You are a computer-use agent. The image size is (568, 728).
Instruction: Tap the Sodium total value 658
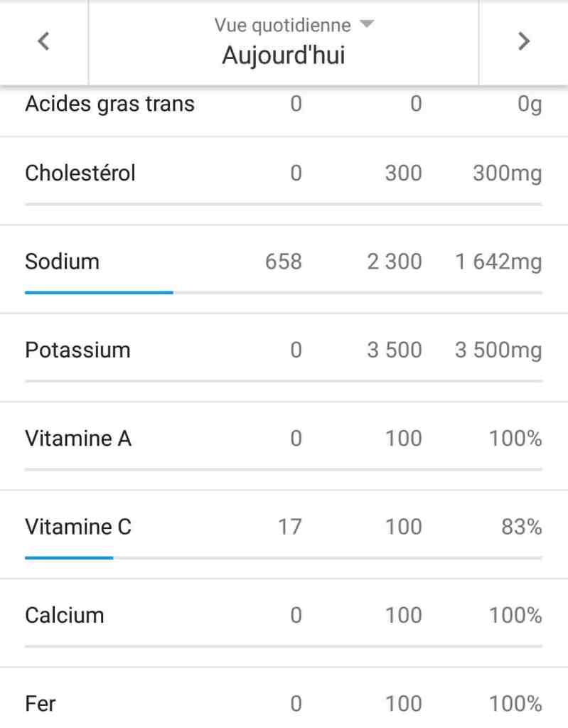click(x=284, y=262)
